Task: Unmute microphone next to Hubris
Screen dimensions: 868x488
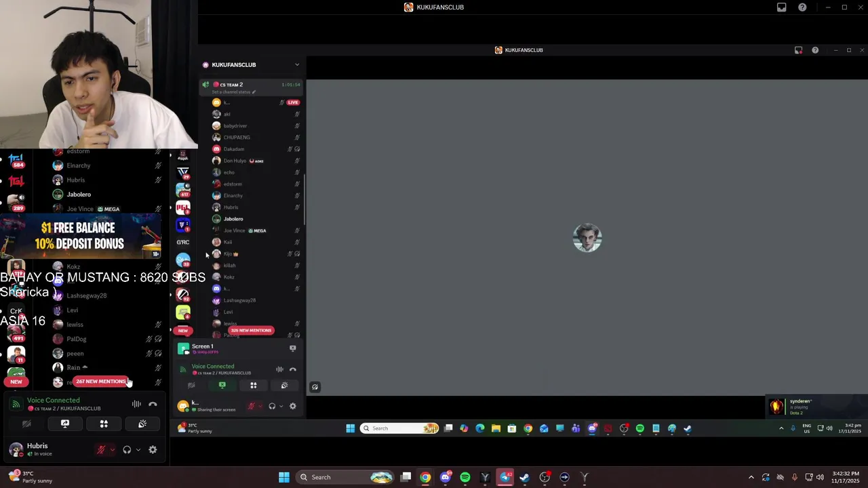Action: 101,449
